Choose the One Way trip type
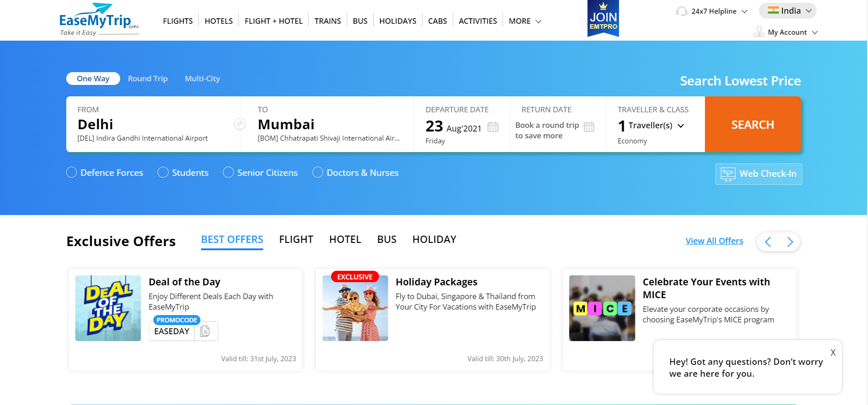 coord(93,79)
